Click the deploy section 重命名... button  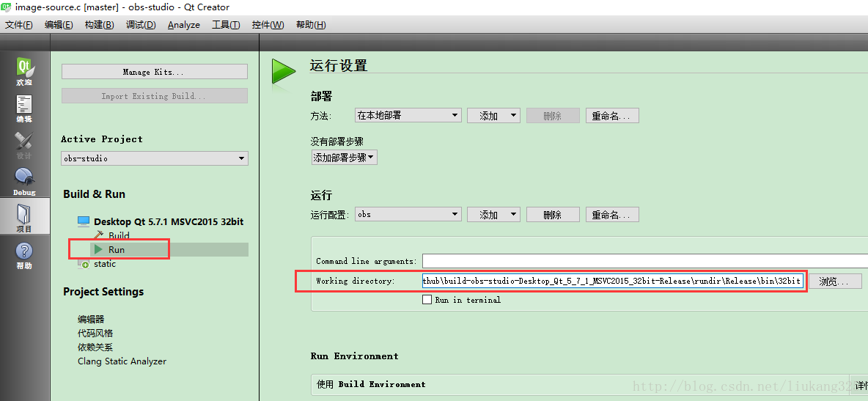tap(611, 115)
